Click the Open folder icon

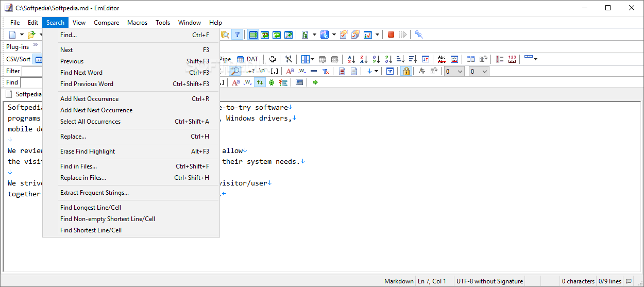pos(31,35)
